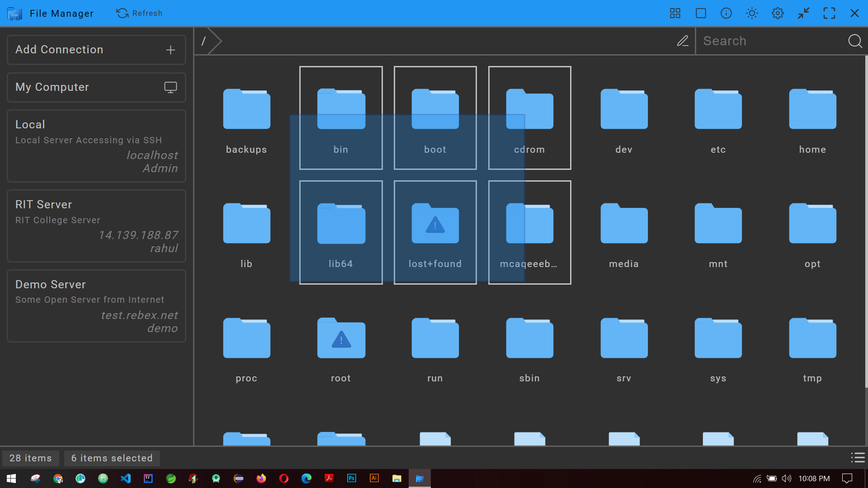
Task: Toggle selection mode with square icon
Action: click(x=701, y=13)
